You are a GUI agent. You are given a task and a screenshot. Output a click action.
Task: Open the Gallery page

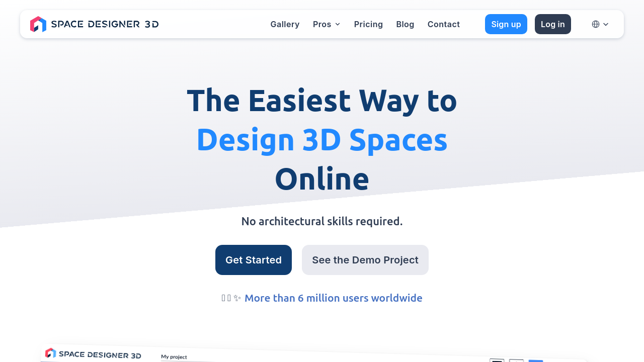click(x=285, y=24)
